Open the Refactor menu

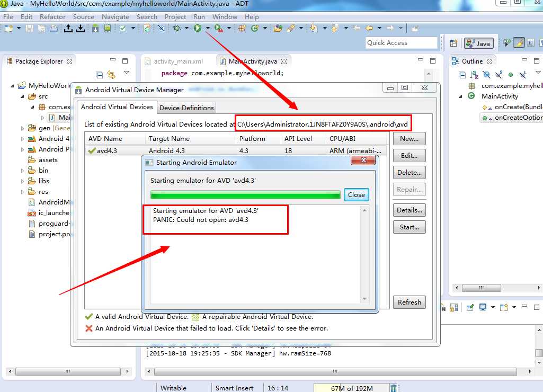(x=52, y=16)
